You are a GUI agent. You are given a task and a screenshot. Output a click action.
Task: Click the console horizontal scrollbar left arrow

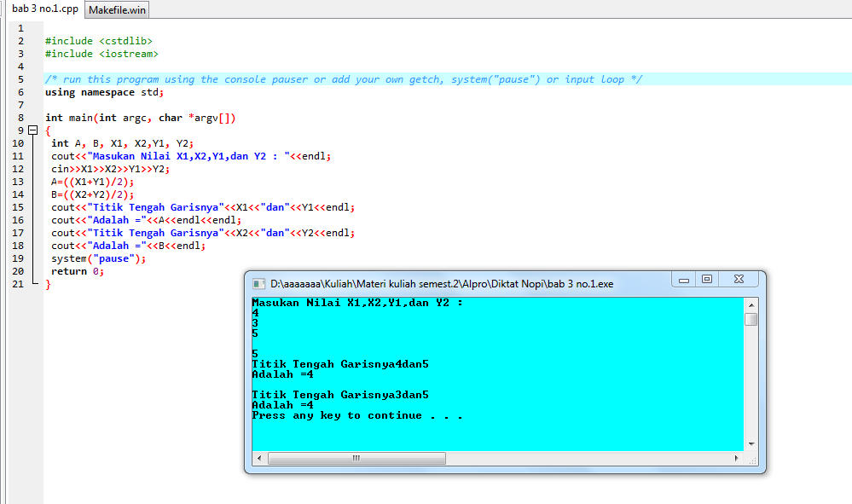point(259,459)
